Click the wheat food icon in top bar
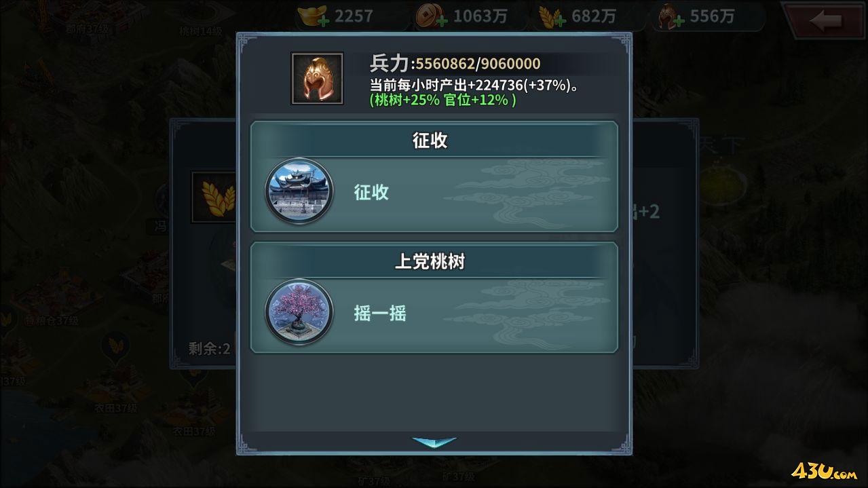868x488 pixels. (x=550, y=16)
